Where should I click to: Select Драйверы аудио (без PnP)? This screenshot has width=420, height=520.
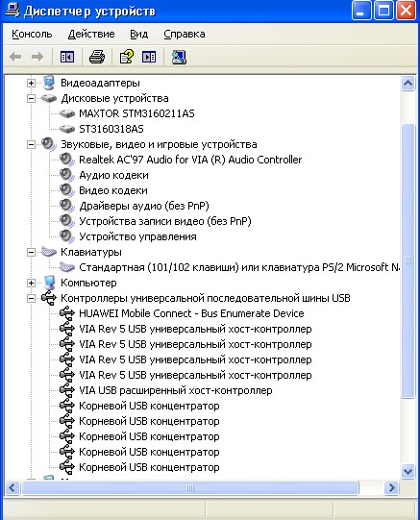[144, 206]
